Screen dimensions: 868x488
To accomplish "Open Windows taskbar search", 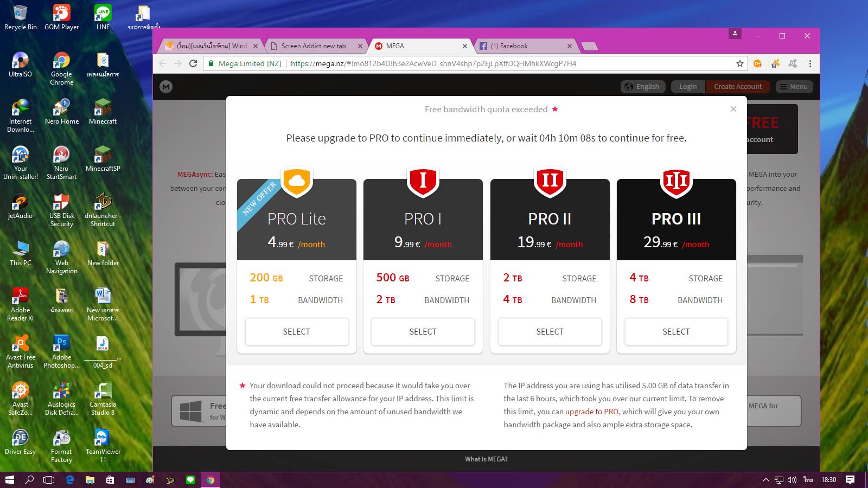I will tap(29, 480).
